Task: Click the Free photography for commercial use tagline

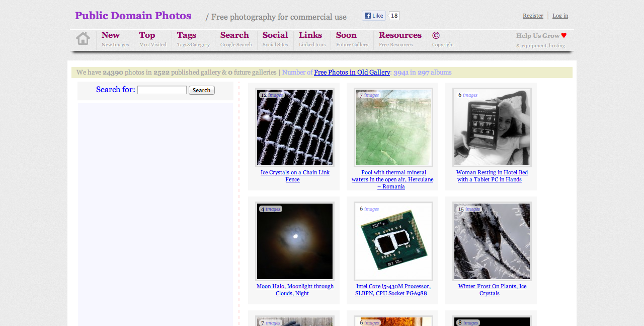Action: tap(279, 17)
